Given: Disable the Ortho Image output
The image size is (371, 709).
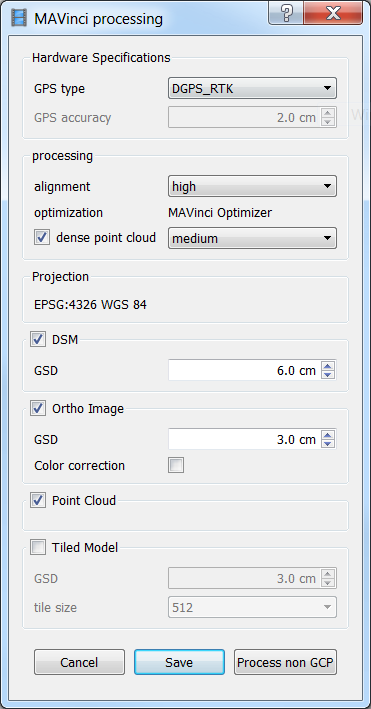Looking at the screenshot, I should pyautogui.click(x=38, y=408).
